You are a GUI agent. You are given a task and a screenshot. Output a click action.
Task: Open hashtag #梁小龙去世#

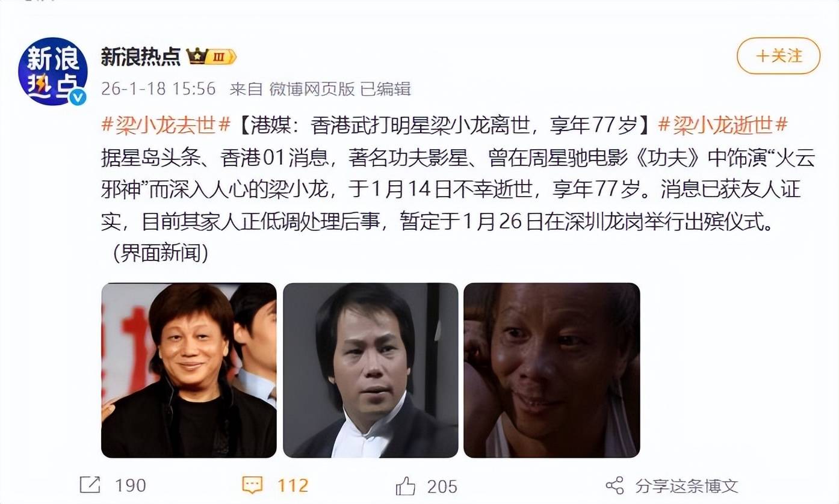[x=166, y=125]
